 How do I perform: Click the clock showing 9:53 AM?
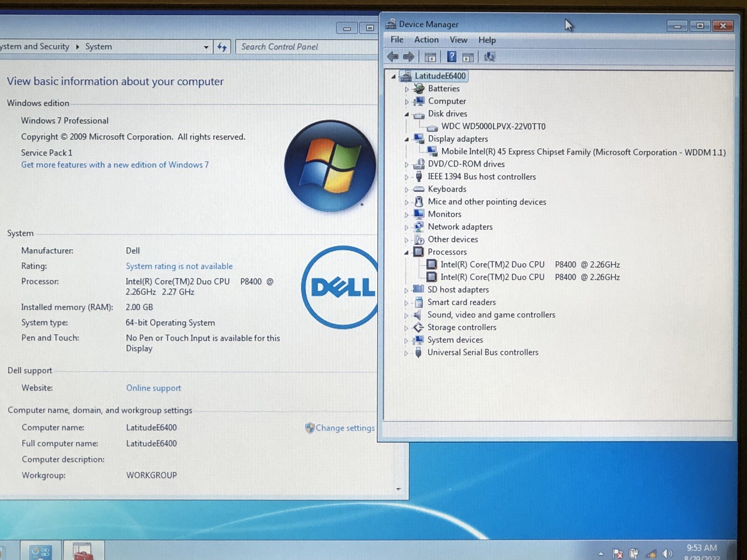coord(702,548)
